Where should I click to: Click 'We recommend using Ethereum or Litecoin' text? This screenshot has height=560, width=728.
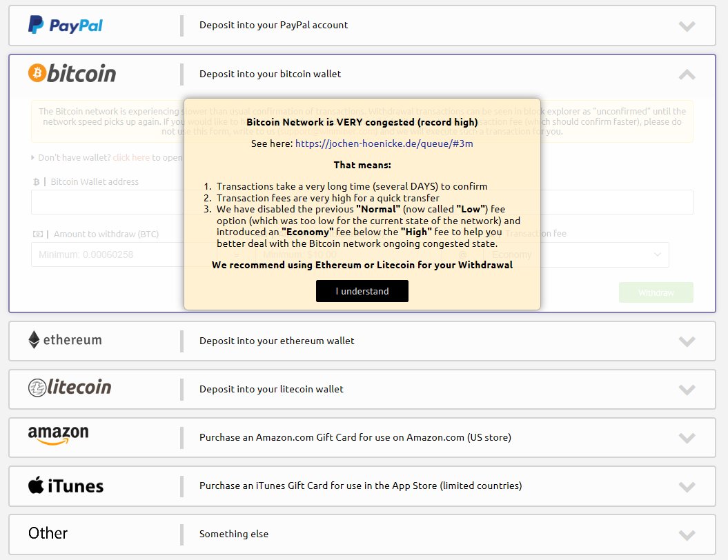point(362,265)
